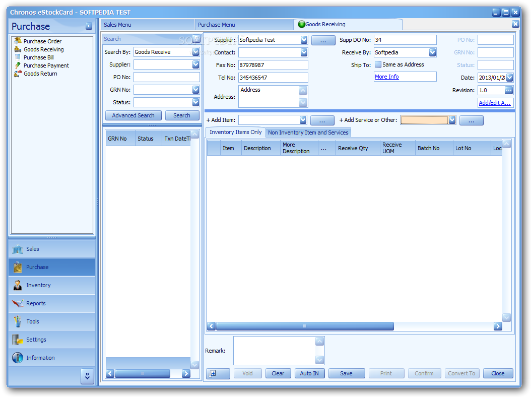Click More Info link
The width and height of the screenshot is (532, 398).
(387, 77)
